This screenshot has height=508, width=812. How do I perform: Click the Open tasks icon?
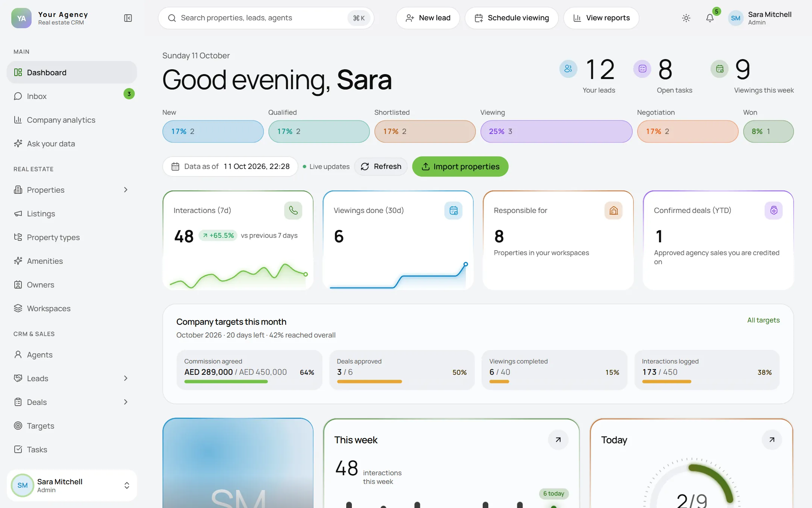(642, 69)
